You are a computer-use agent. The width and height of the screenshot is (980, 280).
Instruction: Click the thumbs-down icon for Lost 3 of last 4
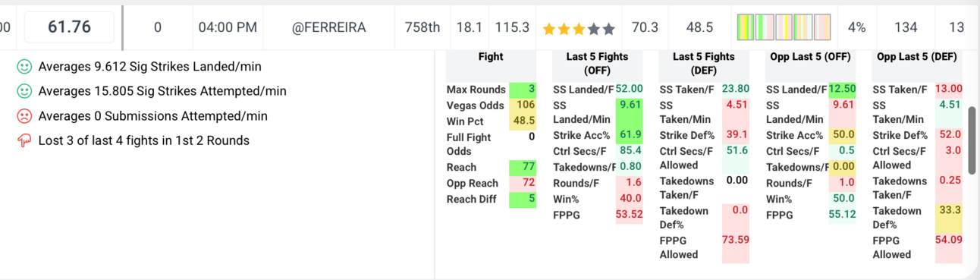point(24,140)
